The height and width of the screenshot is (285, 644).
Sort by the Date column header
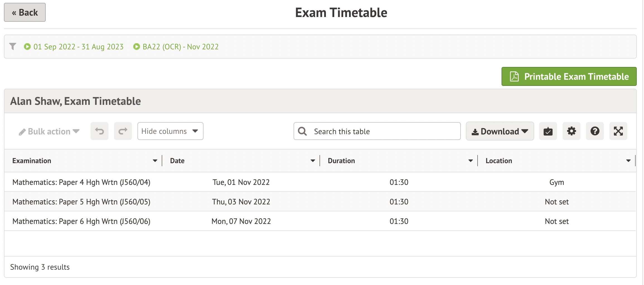coord(177,161)
